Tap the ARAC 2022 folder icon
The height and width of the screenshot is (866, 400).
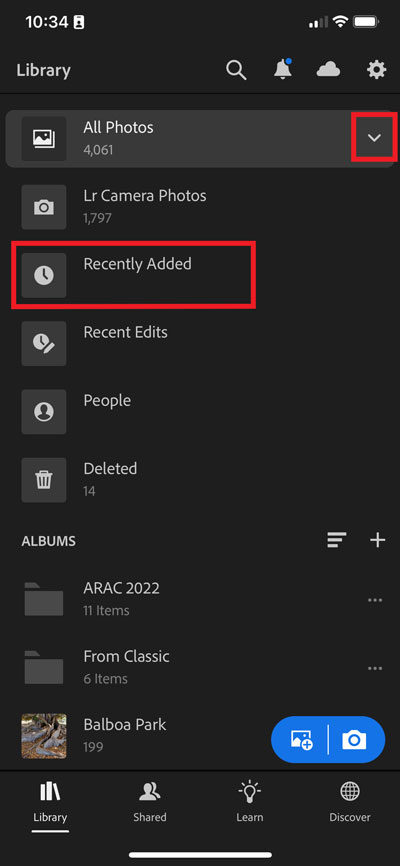tap(44, 599)
